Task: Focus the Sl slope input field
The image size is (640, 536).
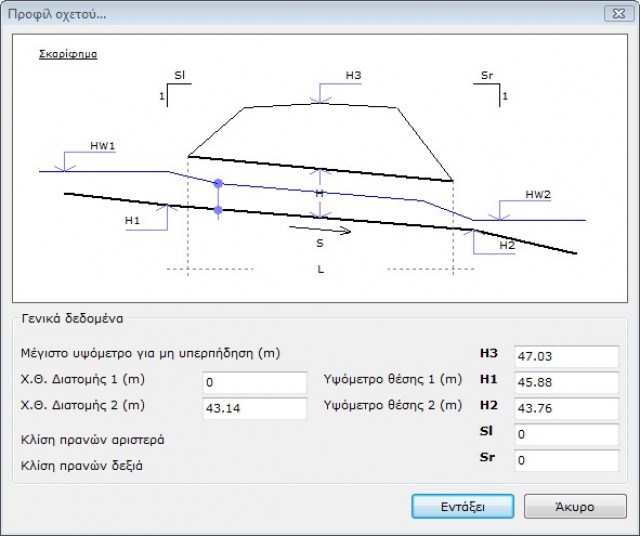Action: coord(566,434)
